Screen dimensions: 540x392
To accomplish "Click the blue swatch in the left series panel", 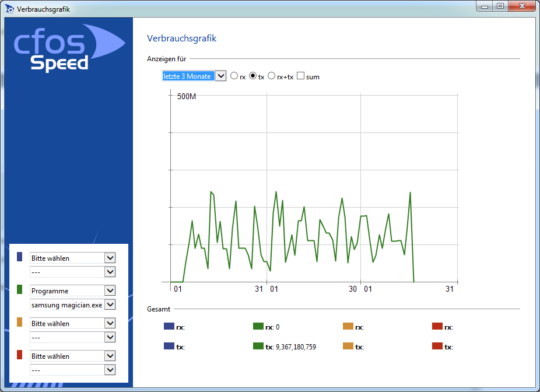I will tap(20, 257).
